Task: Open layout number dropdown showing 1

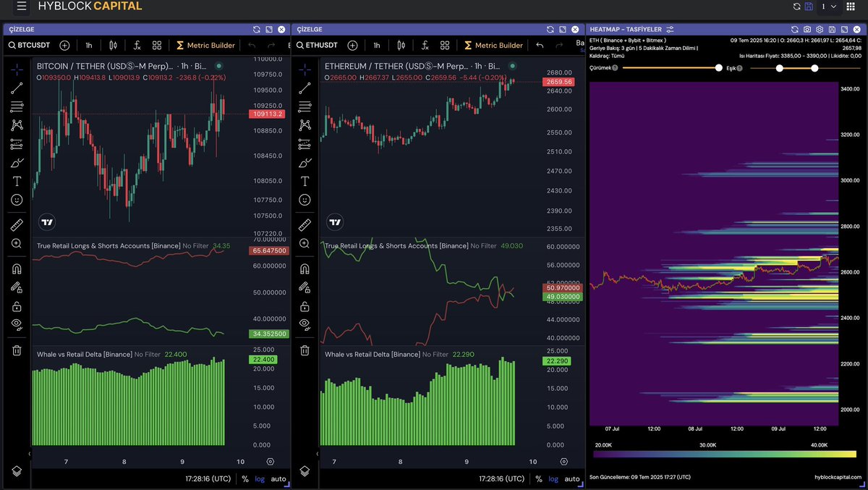Action: (828, 7)
